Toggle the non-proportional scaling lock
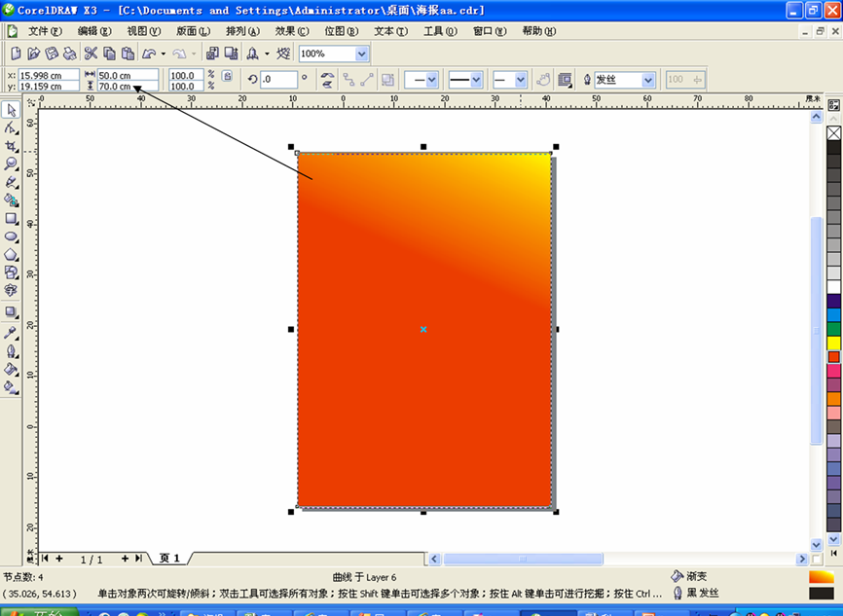 pyautogui.click(x=227, y=76)
